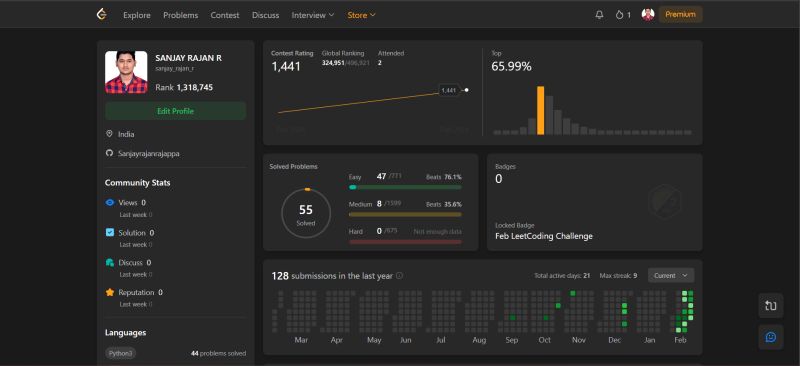Screen dimensions: 800x366
Task: Click the profile photo thumbnail
Action: click(x=126, y=72)
